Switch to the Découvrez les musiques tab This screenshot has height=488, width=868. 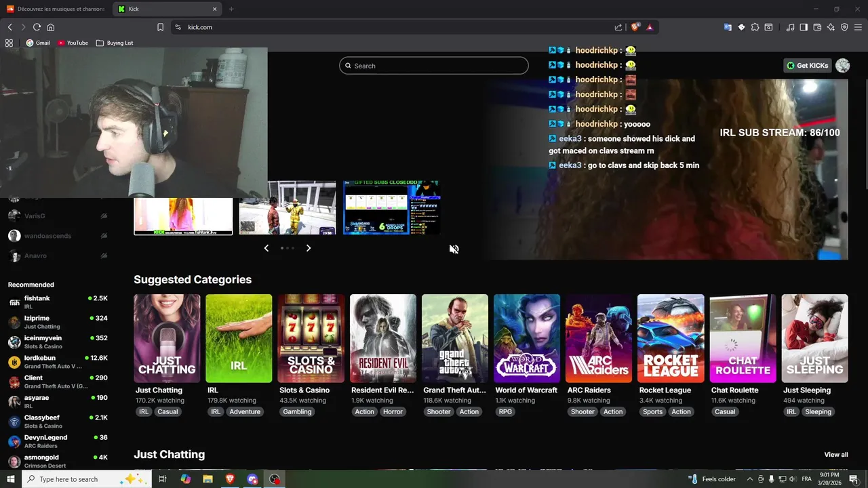[56, 9]
